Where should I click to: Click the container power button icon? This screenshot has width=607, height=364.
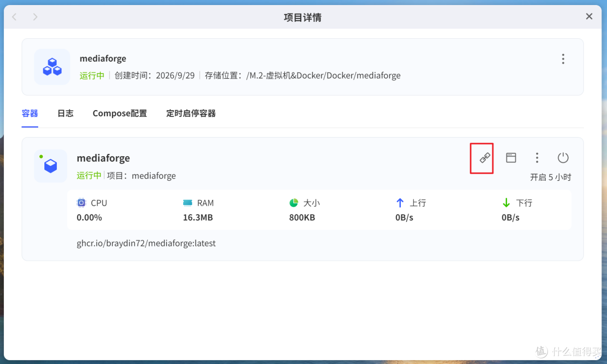[563, 157]
